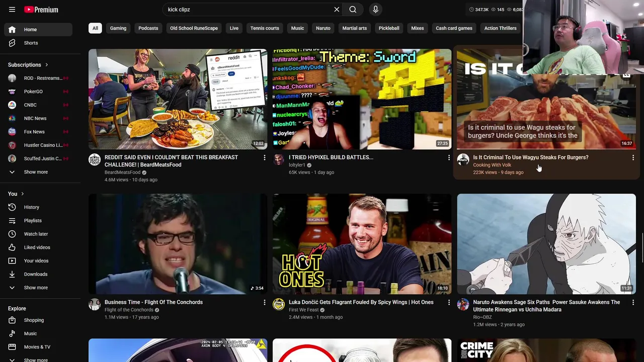Click the page scrollbar thumb
Viewport: 644px width, 362px height.
(x=641, y=246)
